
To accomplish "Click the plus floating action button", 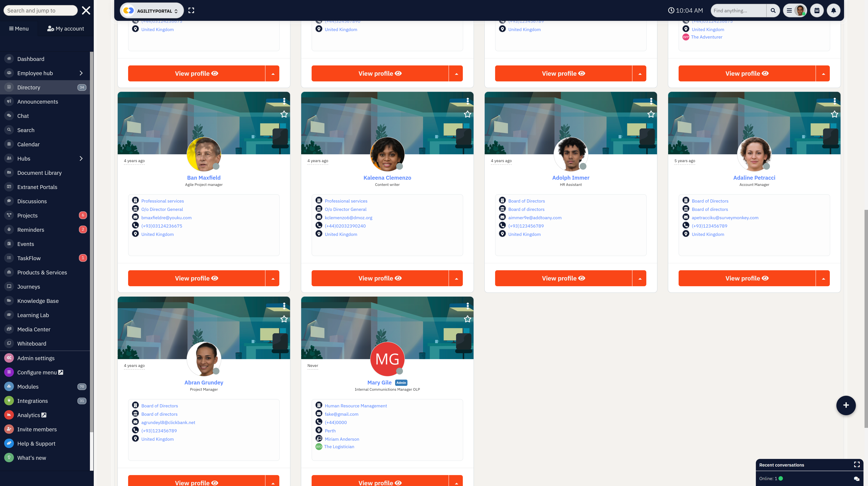I will (846, 405).
